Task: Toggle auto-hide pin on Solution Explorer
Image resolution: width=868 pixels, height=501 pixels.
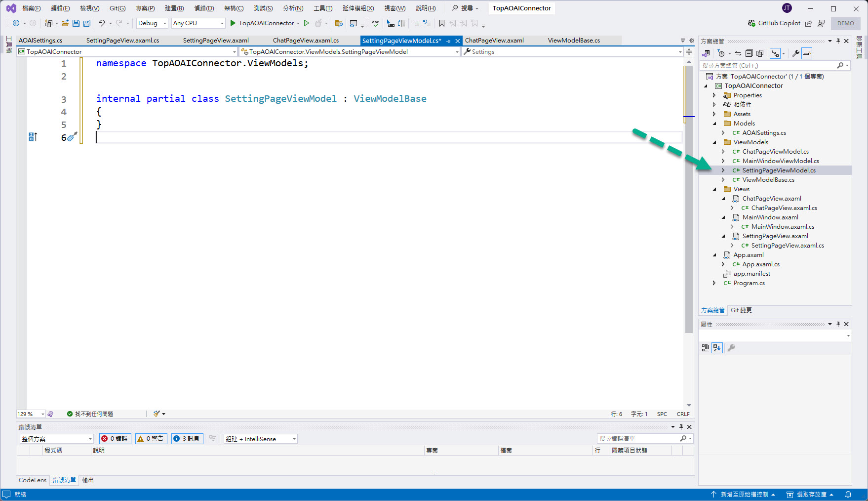Action: click(x=838, y=41)
